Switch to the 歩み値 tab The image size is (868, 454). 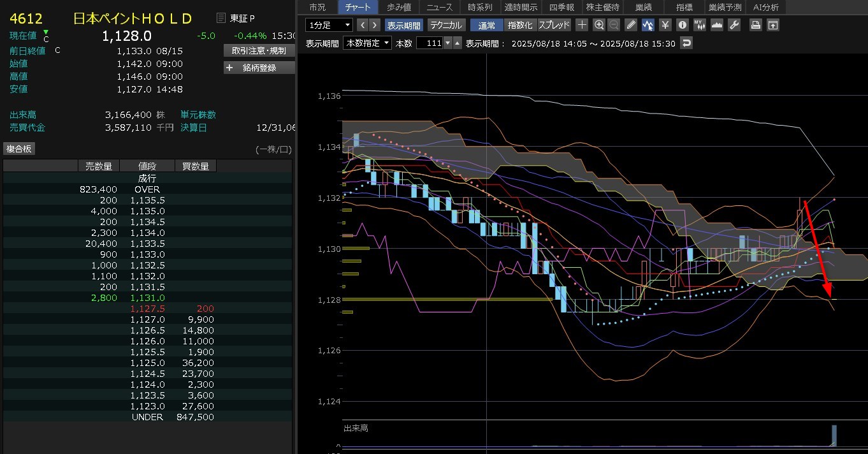[399, 7]
